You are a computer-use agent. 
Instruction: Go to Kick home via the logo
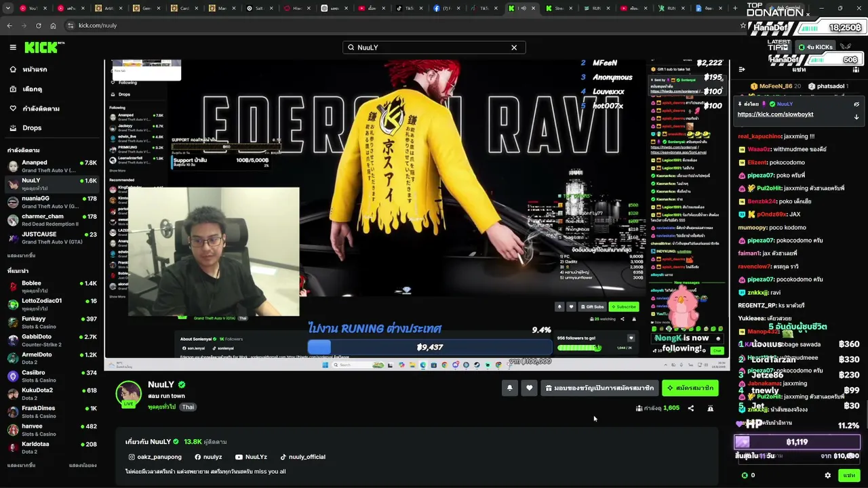click(44, 47)
